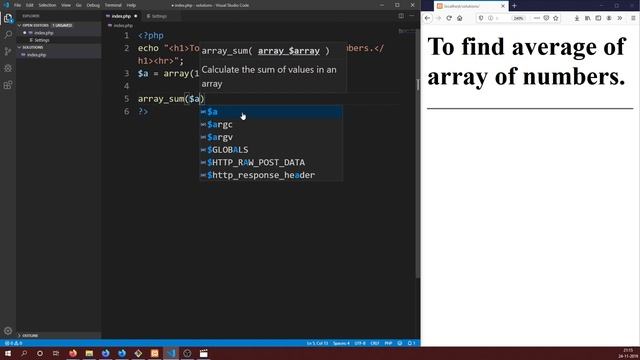Choose the $a autocomplete suggestion
Viewport: 640px width, 360px height.
point(271,112)
